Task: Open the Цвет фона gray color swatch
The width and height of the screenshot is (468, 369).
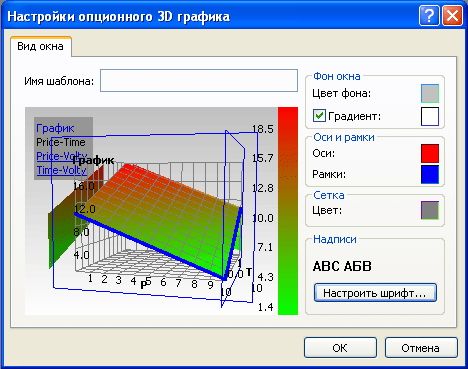Action: coord(430,94)
